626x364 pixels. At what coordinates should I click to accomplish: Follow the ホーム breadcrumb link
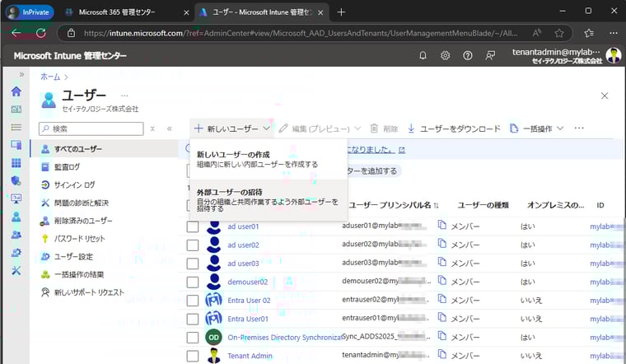pos(50,77)
